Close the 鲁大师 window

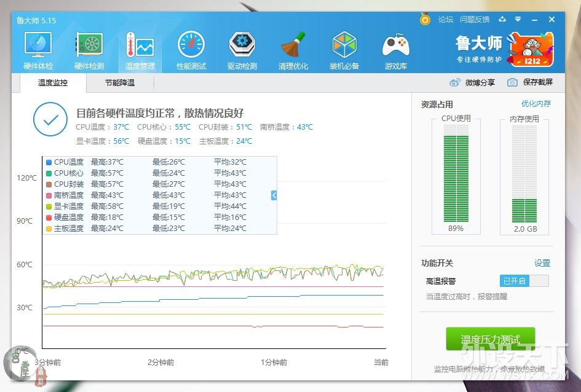pos(551,19)
